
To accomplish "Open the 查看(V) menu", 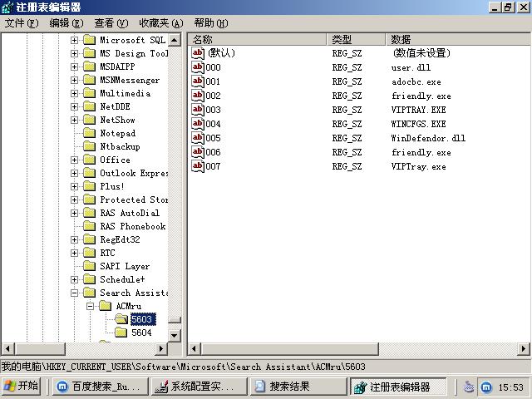I will 111,23.
